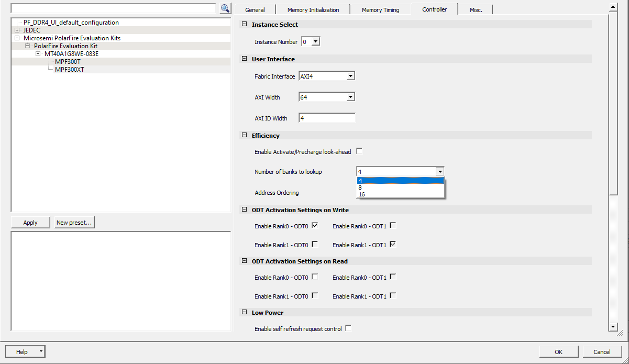Enable self refresh request control
The image size is (629, 364).
pyautogui.click(x=348, y=328)
